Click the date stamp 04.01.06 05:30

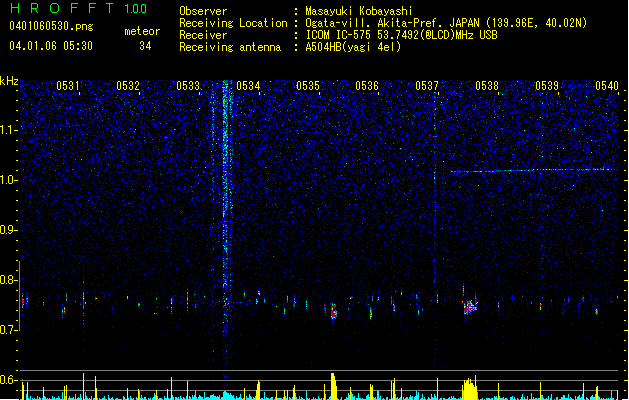tap(51, 46)
